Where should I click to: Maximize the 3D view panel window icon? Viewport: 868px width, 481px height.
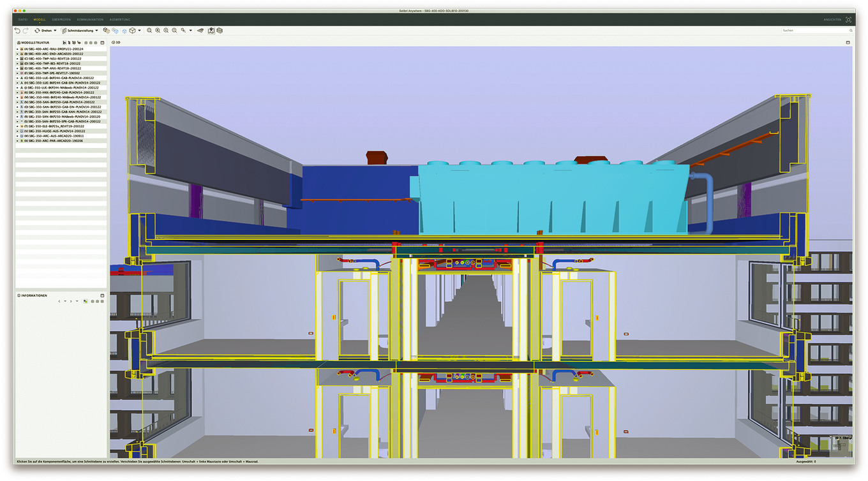pyautogui.click(x=848, y=43)
